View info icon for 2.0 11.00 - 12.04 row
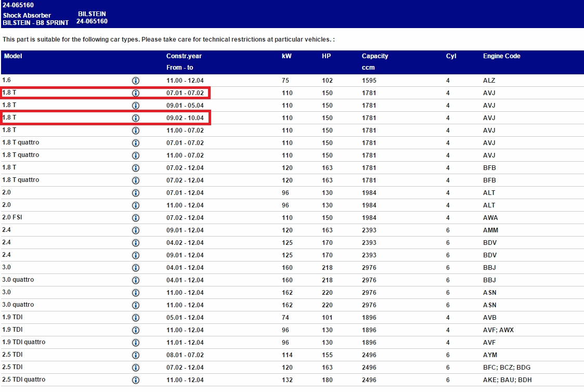Viewport: 584px width, 392px height. coord(136,205)
